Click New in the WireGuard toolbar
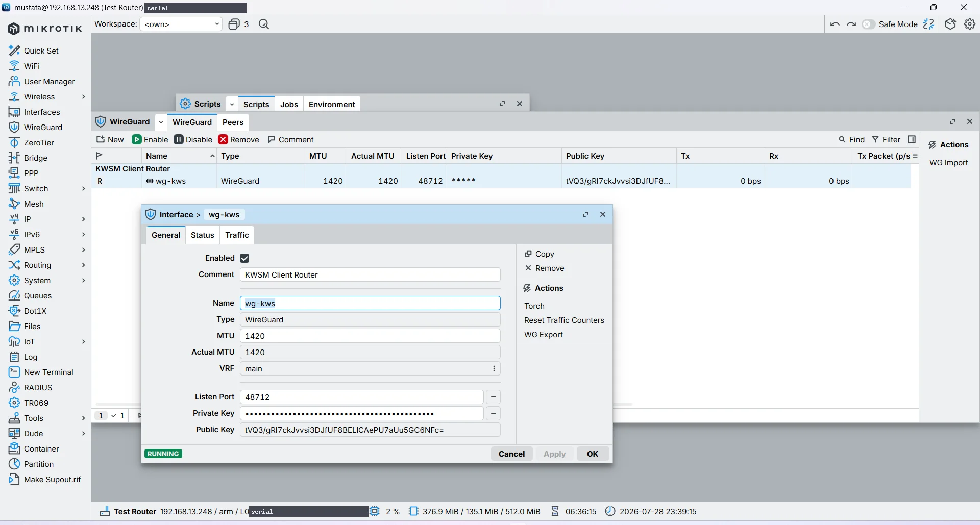The width and height of the screenshot is (980, 525). pos(110,139)
